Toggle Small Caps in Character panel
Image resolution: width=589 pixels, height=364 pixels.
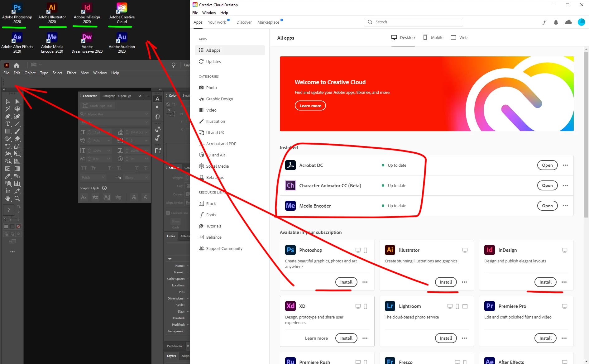(x=93, y=168)
